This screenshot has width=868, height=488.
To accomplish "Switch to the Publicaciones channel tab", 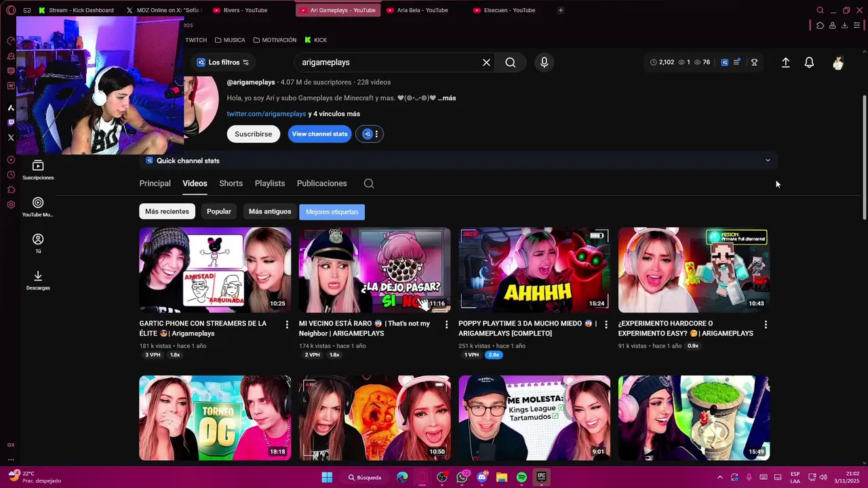I will pos(322,184).
